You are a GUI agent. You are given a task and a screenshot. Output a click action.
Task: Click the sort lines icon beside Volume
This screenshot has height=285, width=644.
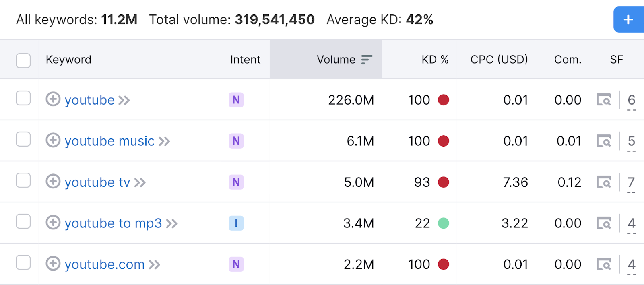367,60
